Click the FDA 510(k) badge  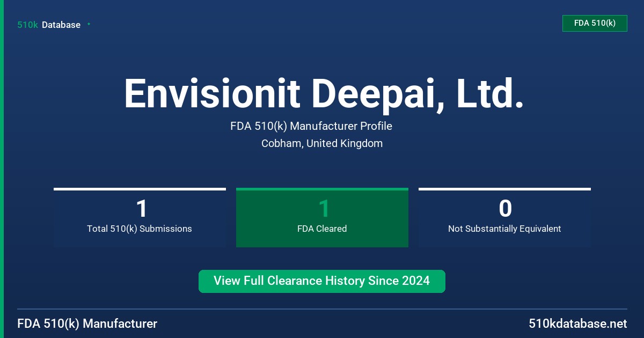[x=595, y=23]
